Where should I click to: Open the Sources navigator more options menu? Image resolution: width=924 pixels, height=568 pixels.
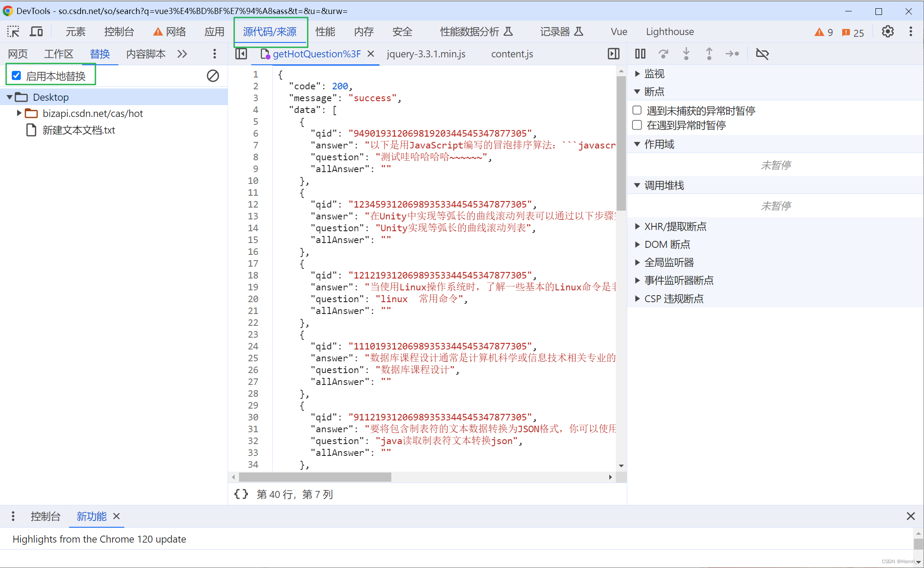(214, 54)
